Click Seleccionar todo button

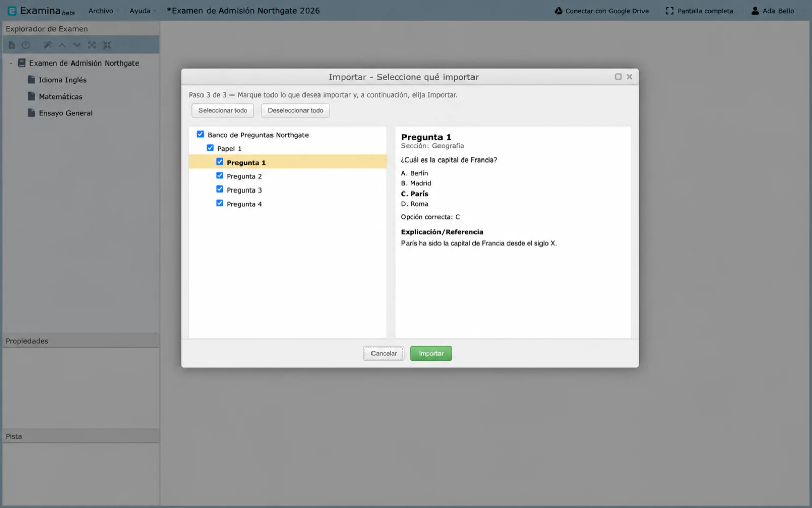223,111
